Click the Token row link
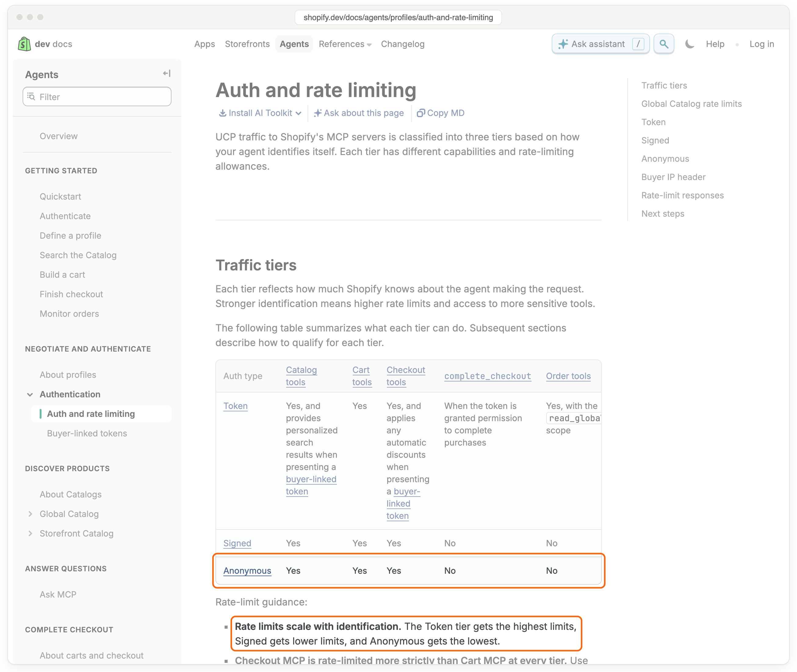The image size is (797, 672). (235, 406)
